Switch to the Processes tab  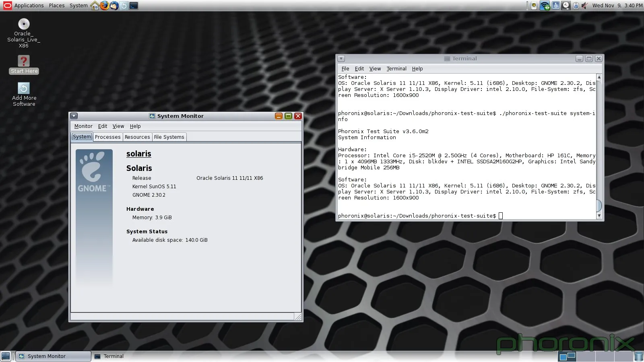(107, 137)
